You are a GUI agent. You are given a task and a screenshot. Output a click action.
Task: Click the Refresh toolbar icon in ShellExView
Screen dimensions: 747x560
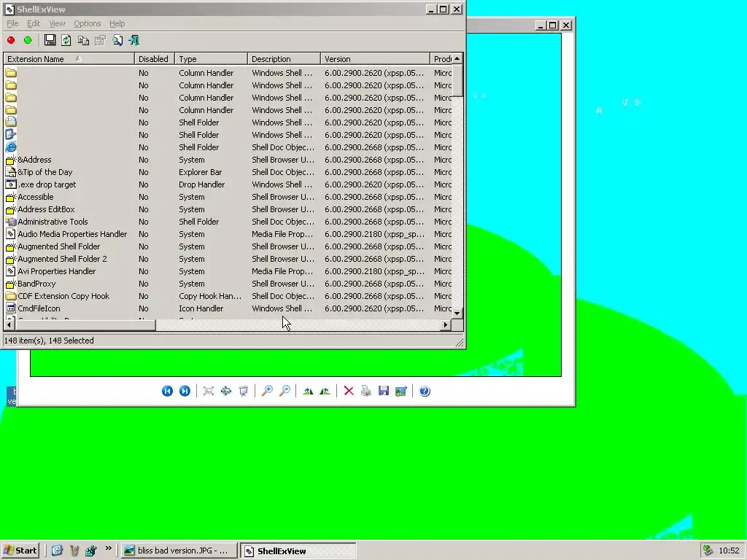click(66, 41)
